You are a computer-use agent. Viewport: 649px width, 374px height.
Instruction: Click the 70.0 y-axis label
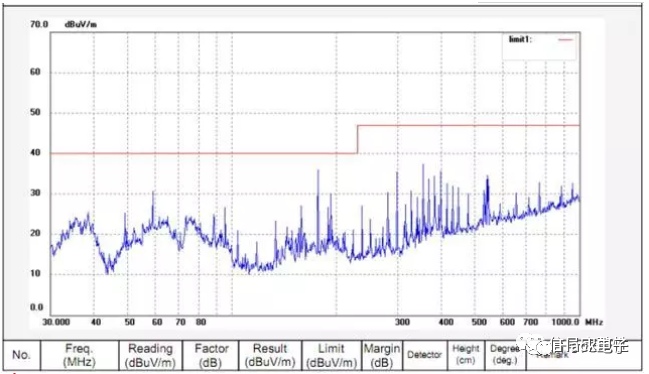(39, 24)
